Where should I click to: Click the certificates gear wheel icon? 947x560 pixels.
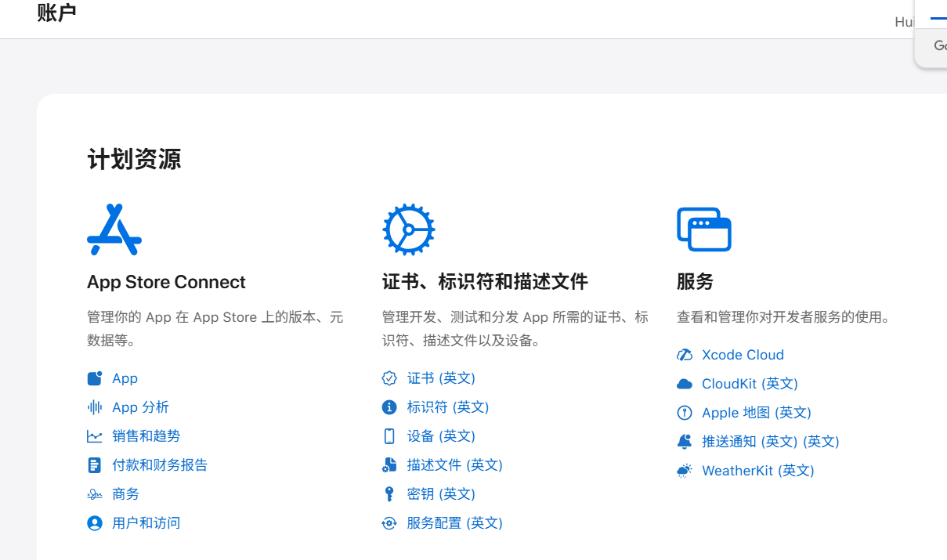(x=409, y=229)
